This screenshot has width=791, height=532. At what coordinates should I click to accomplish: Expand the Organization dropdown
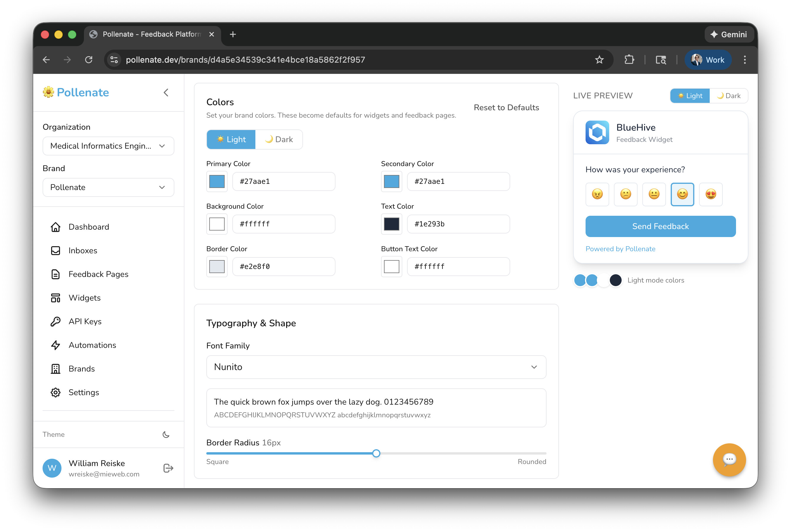click(x=108, y=146)
